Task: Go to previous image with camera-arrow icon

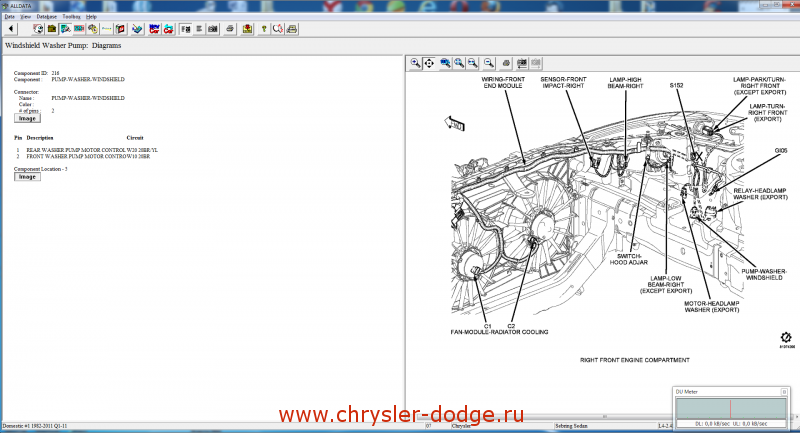Action: pos(521,63)
